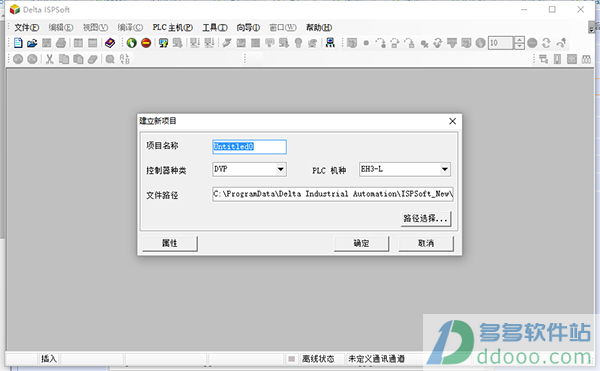Click the binoculars icon at toolbar right

[586, 59]
